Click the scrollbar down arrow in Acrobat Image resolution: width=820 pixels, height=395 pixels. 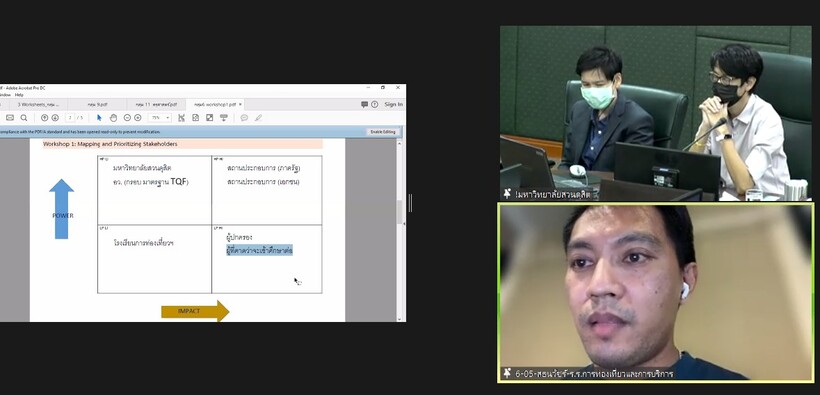point(401,319)
